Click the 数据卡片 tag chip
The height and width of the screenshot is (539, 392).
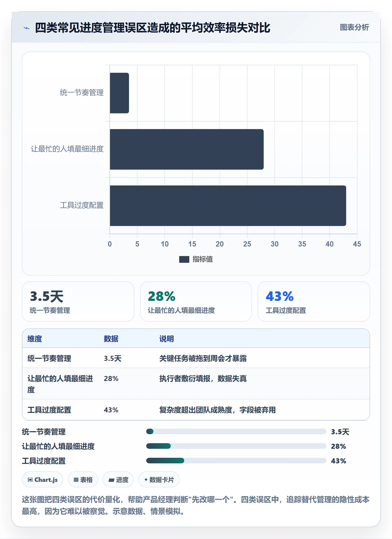click(159, 480)
